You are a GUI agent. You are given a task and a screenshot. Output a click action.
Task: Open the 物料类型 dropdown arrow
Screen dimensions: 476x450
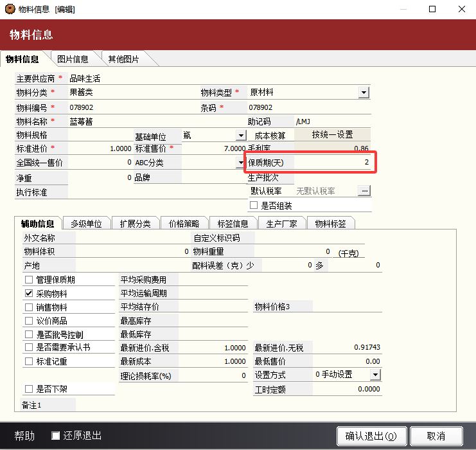[364, 93]
